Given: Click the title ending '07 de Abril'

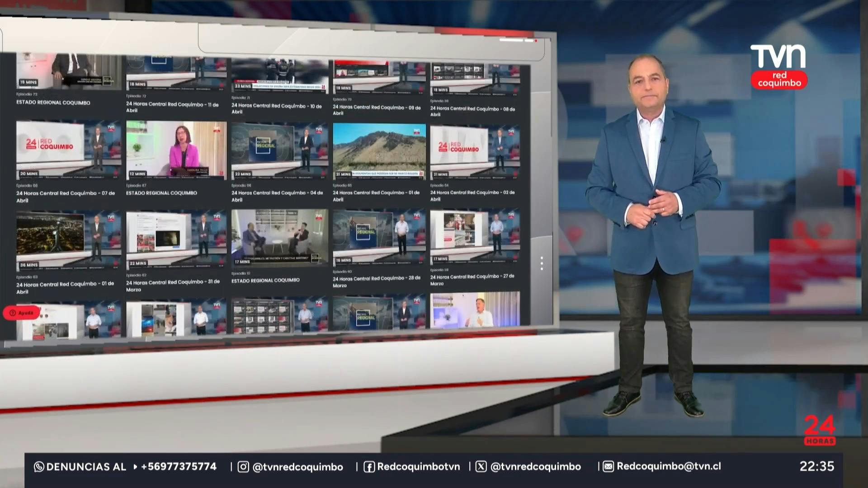Looking at the screenshot, I should (x=66, y=197).
